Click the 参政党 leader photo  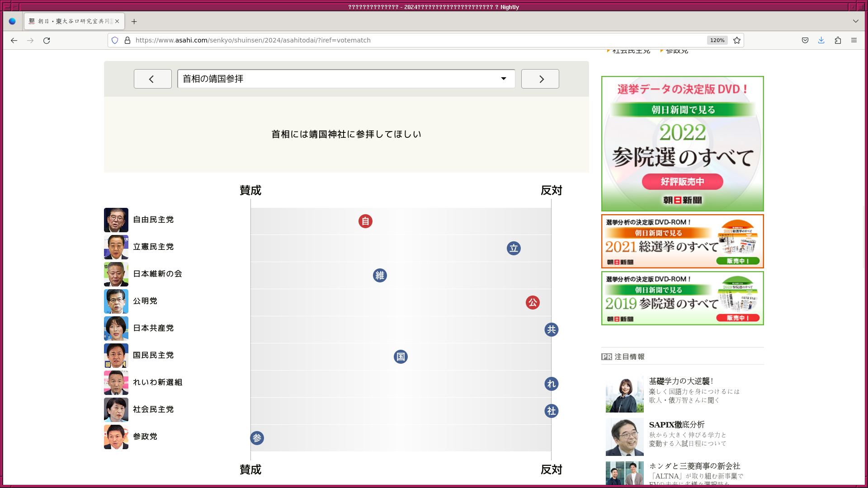[116, 437]
